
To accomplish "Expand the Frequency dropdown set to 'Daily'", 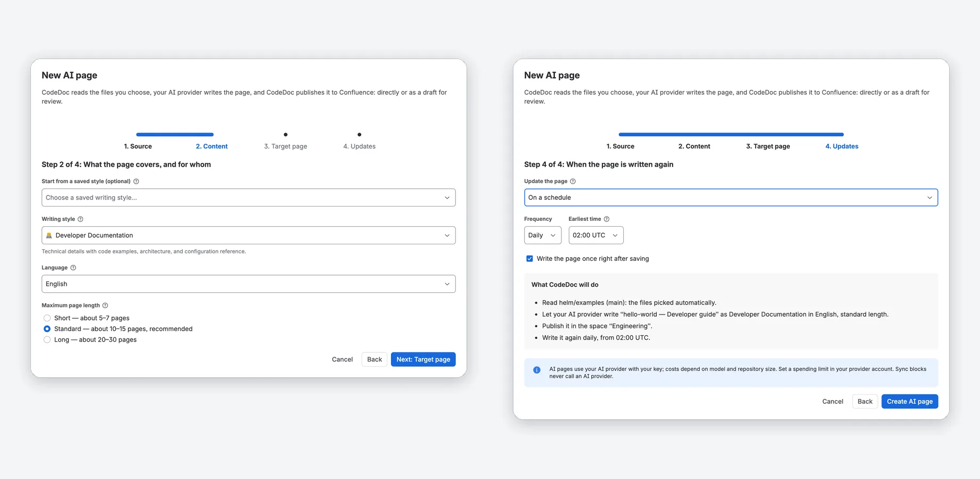I will pos(543,235).
